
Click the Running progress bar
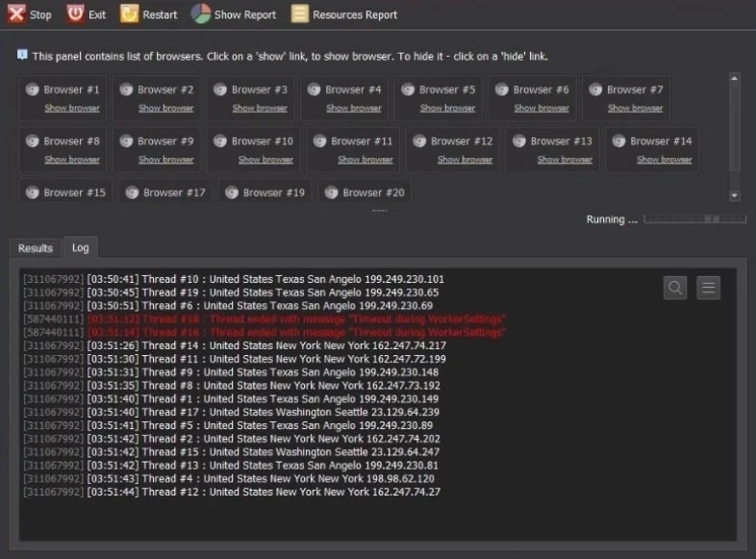694,219
